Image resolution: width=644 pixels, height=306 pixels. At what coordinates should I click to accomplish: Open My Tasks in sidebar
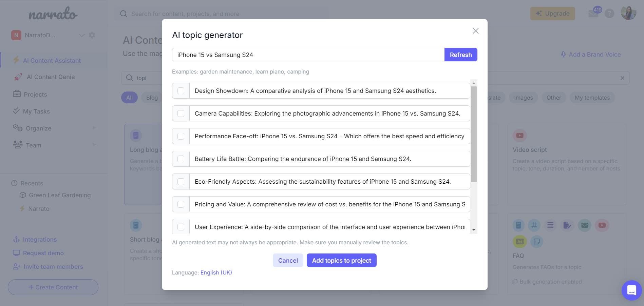(x=36, y=111)
